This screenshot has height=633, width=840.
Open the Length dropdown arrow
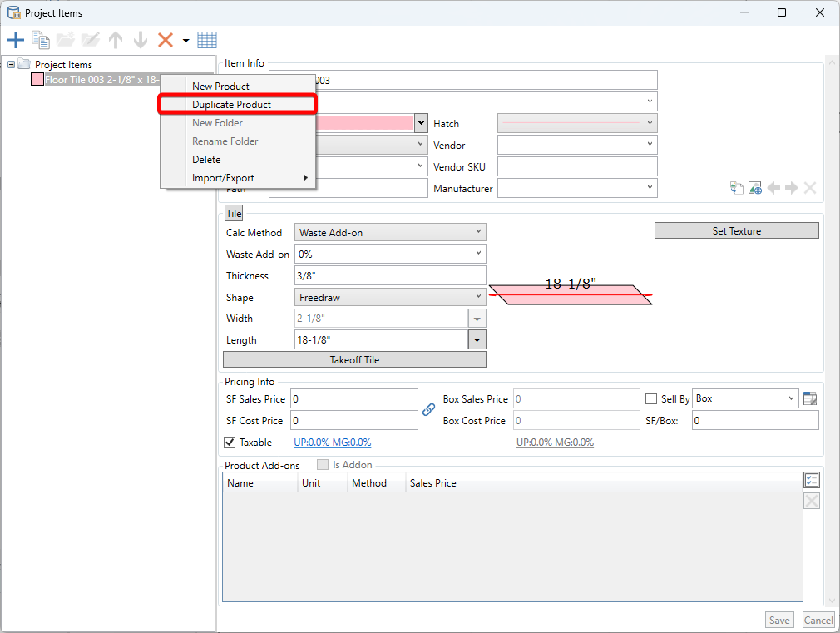[x=477, y=340]
